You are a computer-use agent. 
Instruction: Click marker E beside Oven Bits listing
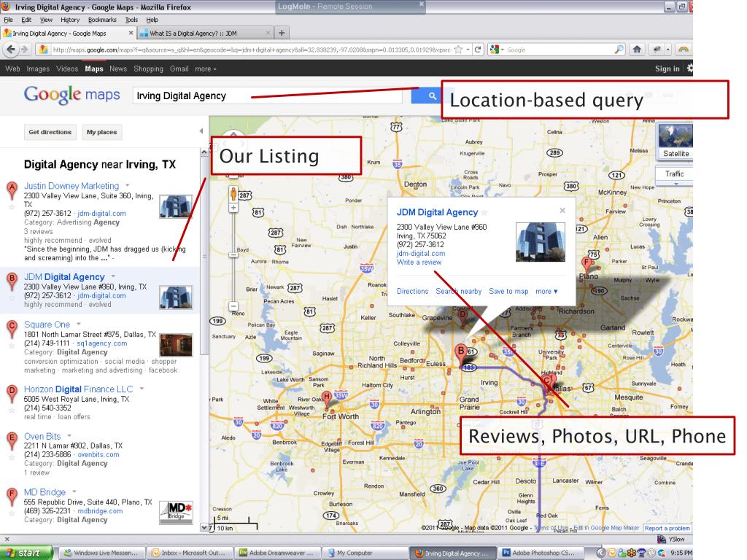[x=12, y=440]
